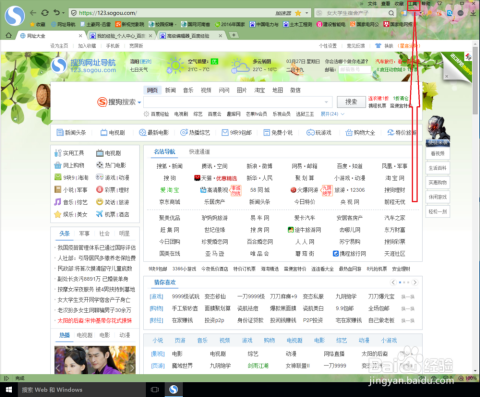Click the 搜索 button
This screenshot has width=480, height=397.
tap(351, 102)
